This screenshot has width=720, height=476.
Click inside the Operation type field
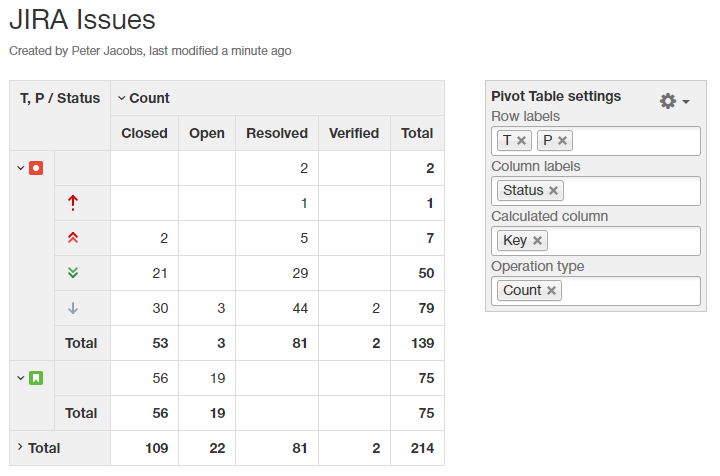(596, 291)
